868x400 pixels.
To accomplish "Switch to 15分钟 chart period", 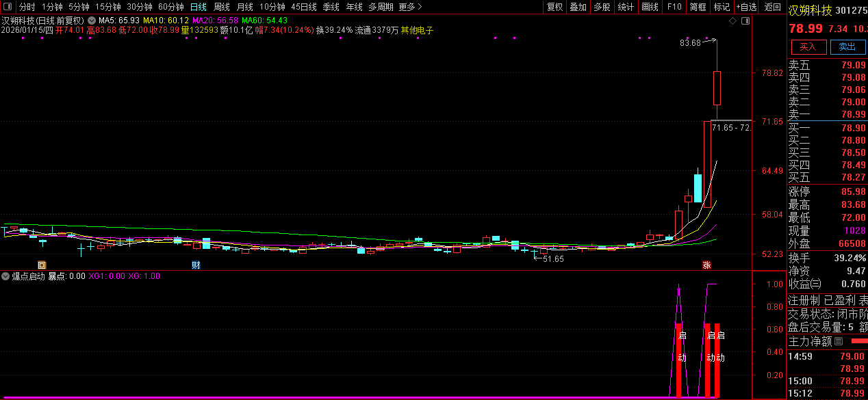I will (x=107, y=7).
